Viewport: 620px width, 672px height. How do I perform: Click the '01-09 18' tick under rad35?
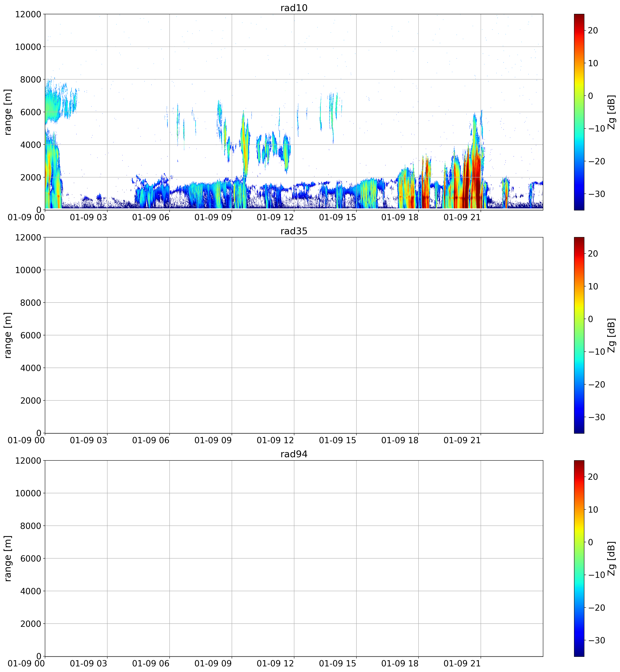click(x=400, y=441)
